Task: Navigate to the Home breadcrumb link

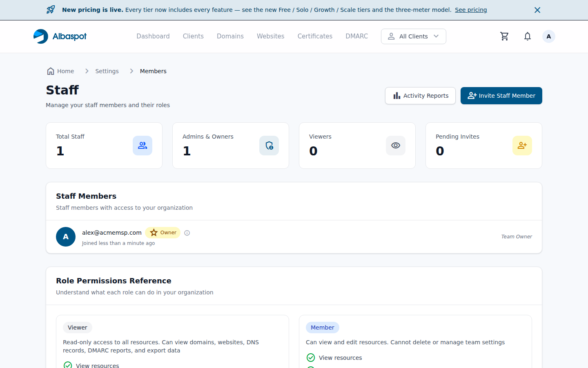Action: [65, 71]
